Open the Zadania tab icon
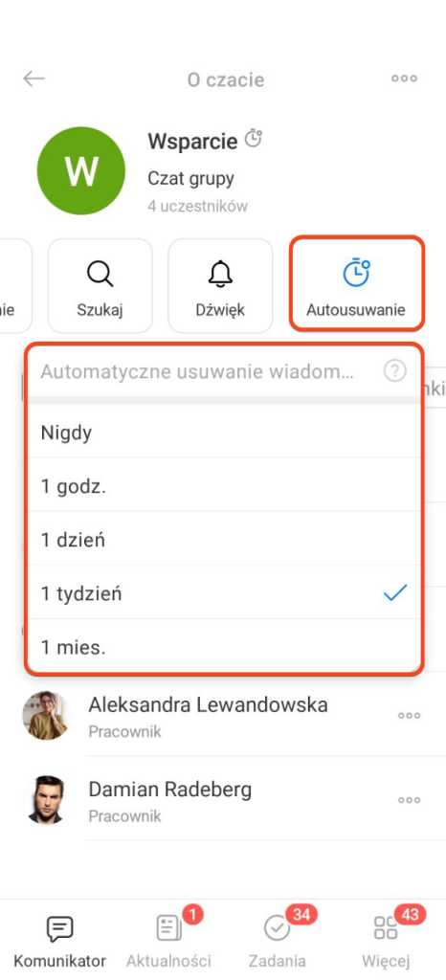This screenshot has width=446, height=980. pos(277,928)
